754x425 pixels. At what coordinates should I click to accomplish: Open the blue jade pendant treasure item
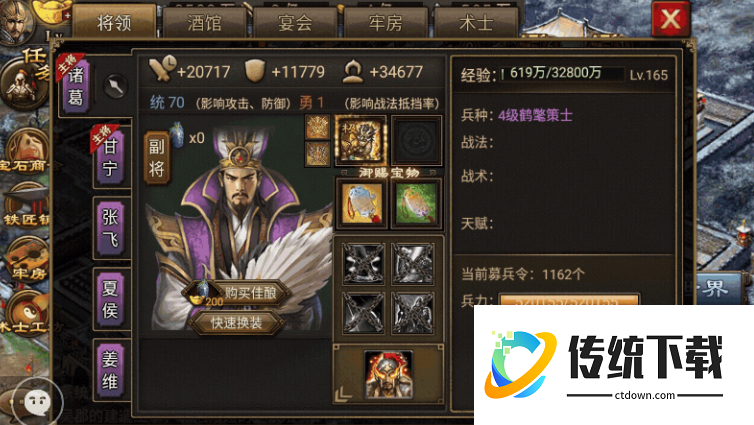pos(361,203)
